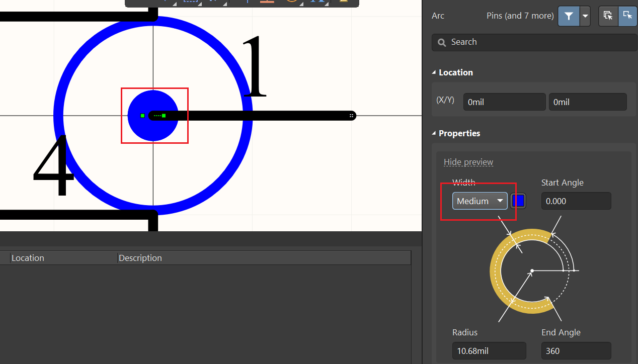Click the Radius field showing 10.68mil
The image size is (638, 364).
[x=489, y=351]
